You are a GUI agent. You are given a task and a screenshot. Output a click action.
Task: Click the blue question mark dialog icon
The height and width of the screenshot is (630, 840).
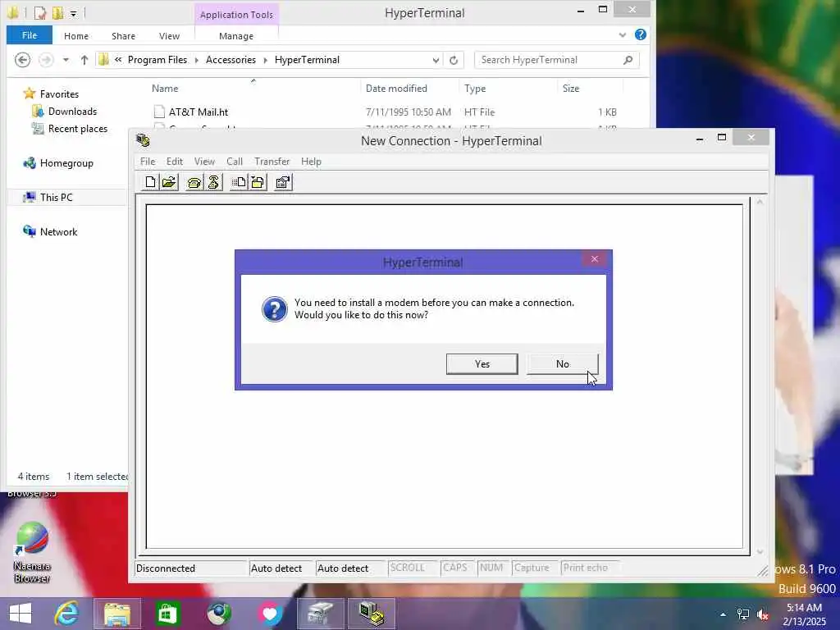(x=274, y=309)
